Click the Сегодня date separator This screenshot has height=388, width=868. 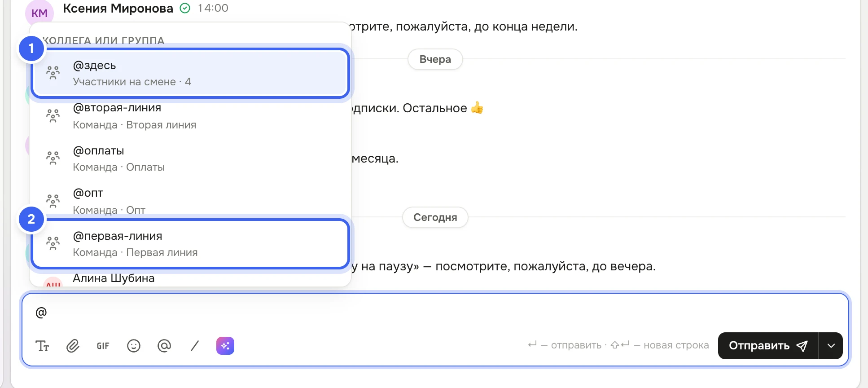tap(435, 217)
